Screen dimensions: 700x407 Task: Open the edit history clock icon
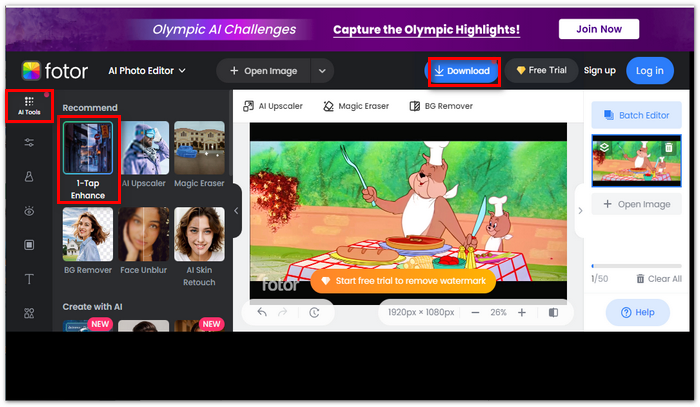coord(314,312)
